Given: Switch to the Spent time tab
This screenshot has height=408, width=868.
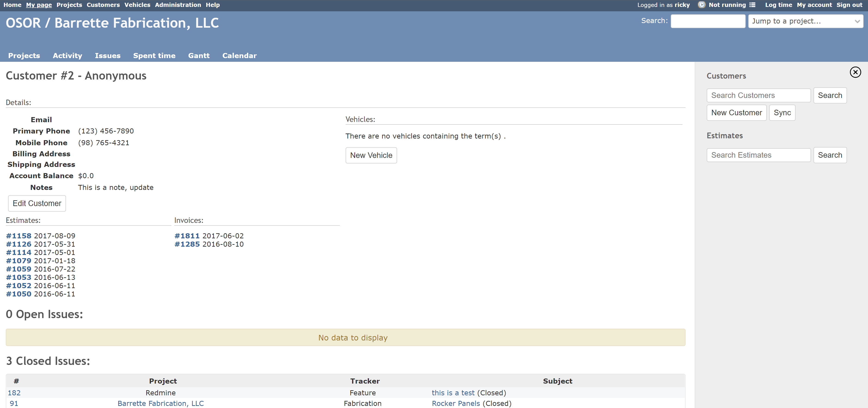Looking at the screenshot, I should pyautogui.click(x=154, y=56).
